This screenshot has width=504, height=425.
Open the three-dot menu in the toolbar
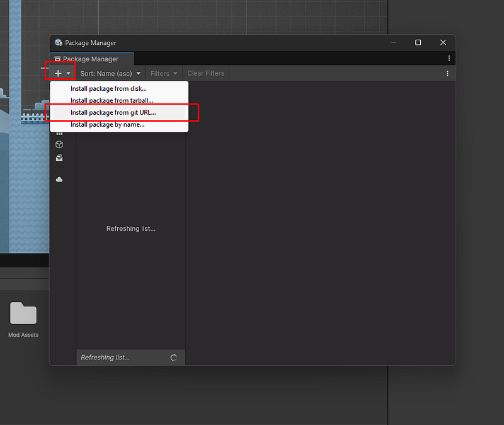(447, 73)
